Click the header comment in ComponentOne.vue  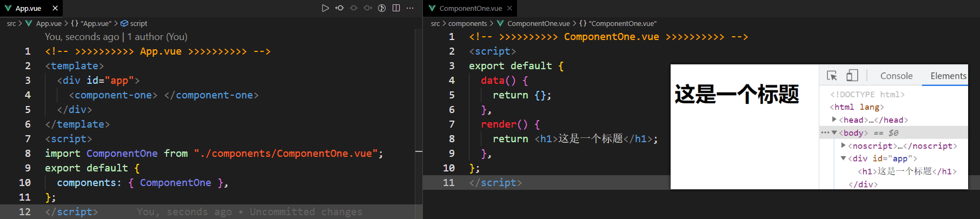608,37
